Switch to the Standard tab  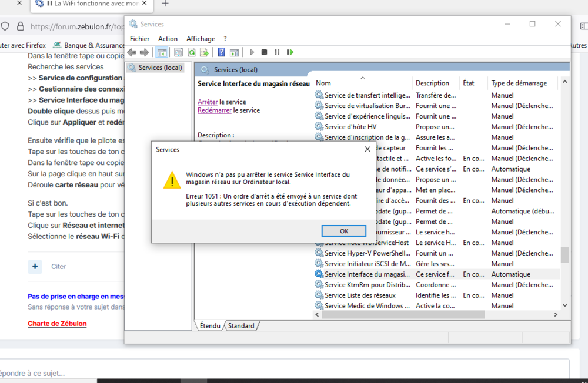pyautogui.click(x=241, y=325)
